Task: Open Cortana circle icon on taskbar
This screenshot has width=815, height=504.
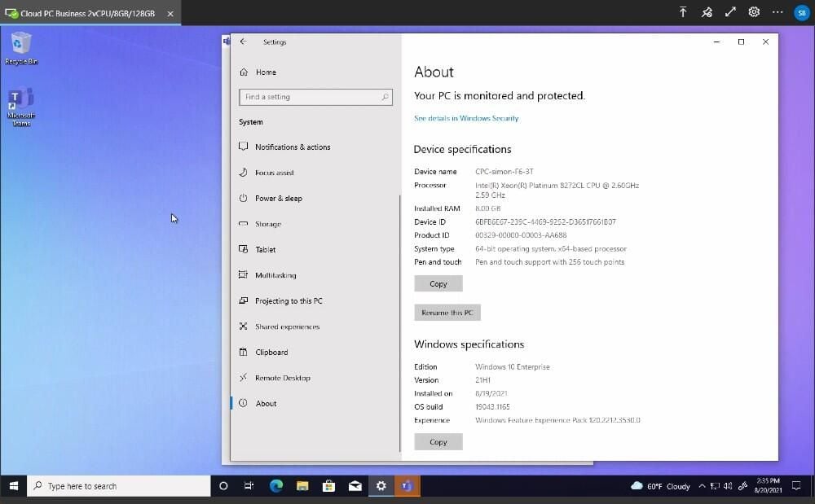Action: click(223, 486)
